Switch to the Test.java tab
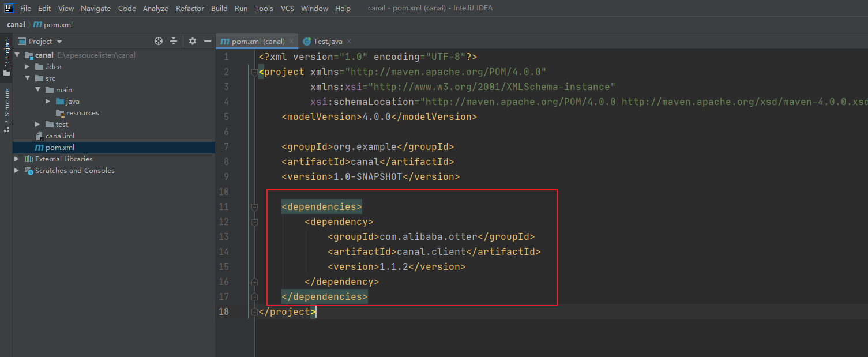Screen dimensions: 868x357 click(328, 42)
